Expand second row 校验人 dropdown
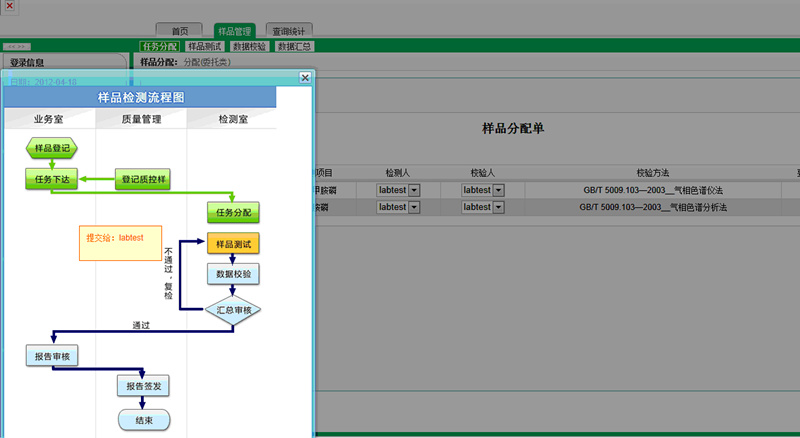 click(x=498, y=207)
